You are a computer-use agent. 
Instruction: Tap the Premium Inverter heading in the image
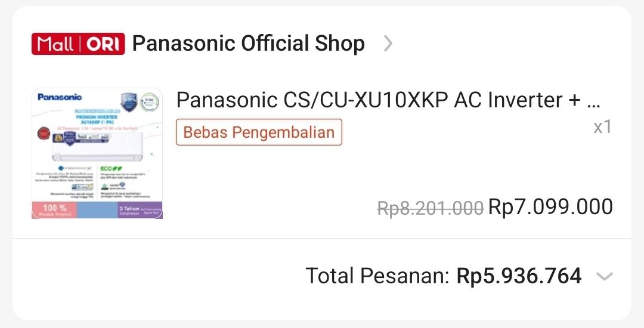pyautogui.click(x=95, y=118)
